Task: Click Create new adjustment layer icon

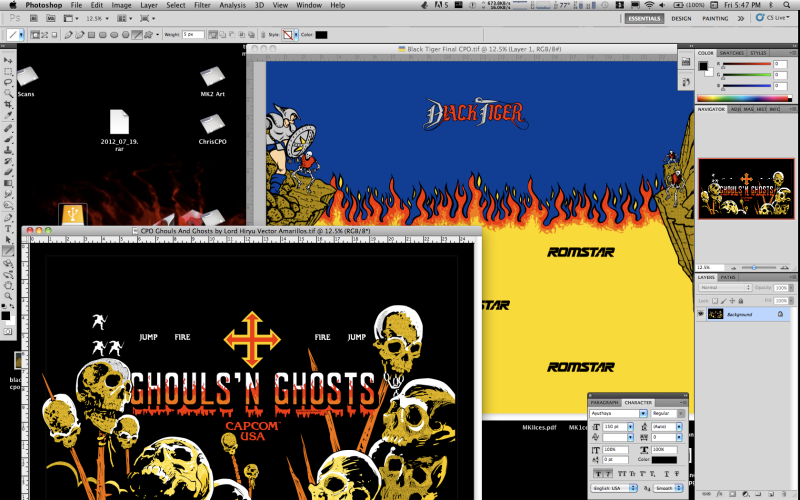Action: pos(745,494)
